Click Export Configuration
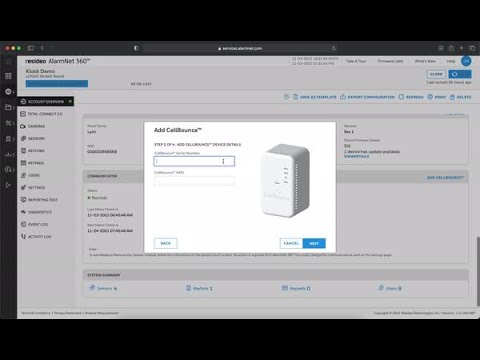 pyautogui.click(x=367, y=97)
